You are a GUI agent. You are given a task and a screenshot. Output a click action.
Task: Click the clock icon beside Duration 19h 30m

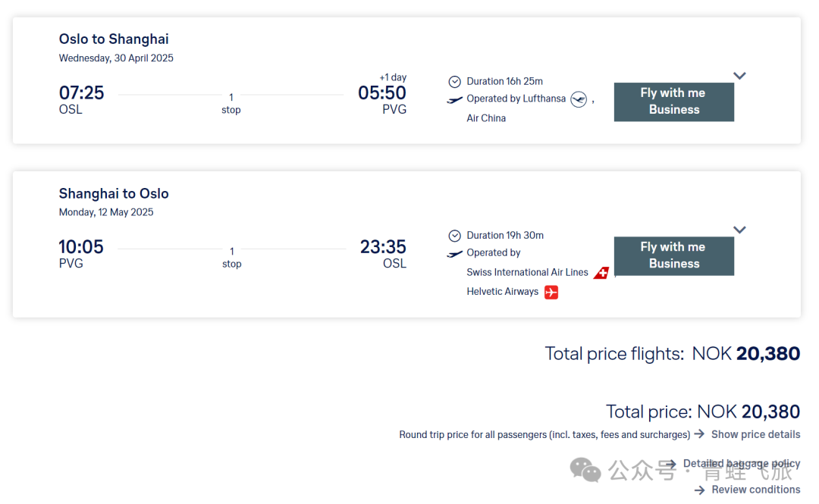(454, 236)
